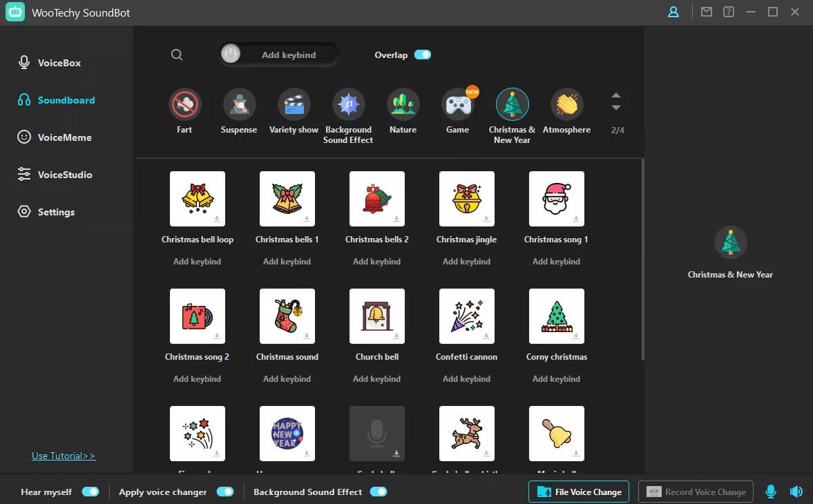Select the Atmosphere clapping hands category

566,105
